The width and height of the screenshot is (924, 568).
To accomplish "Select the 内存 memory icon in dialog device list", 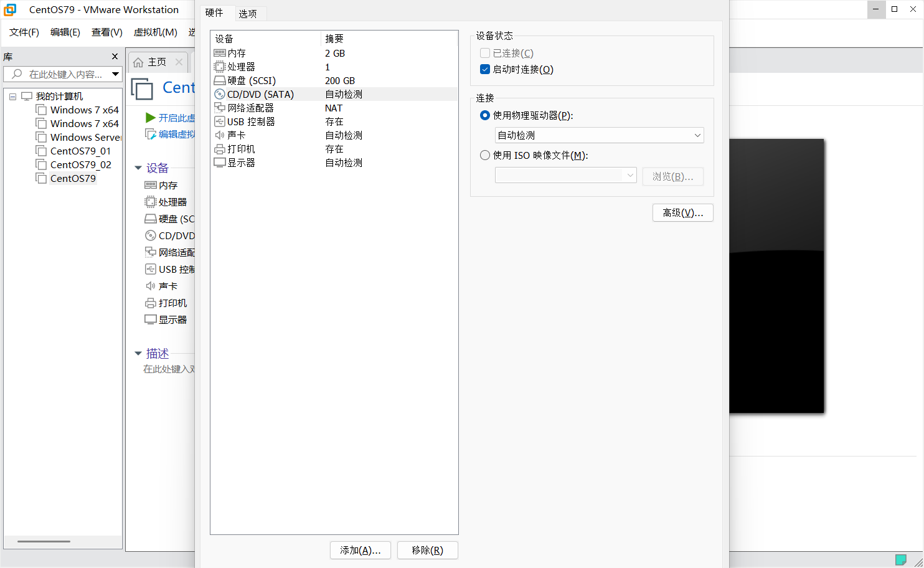I will point(219,53).
